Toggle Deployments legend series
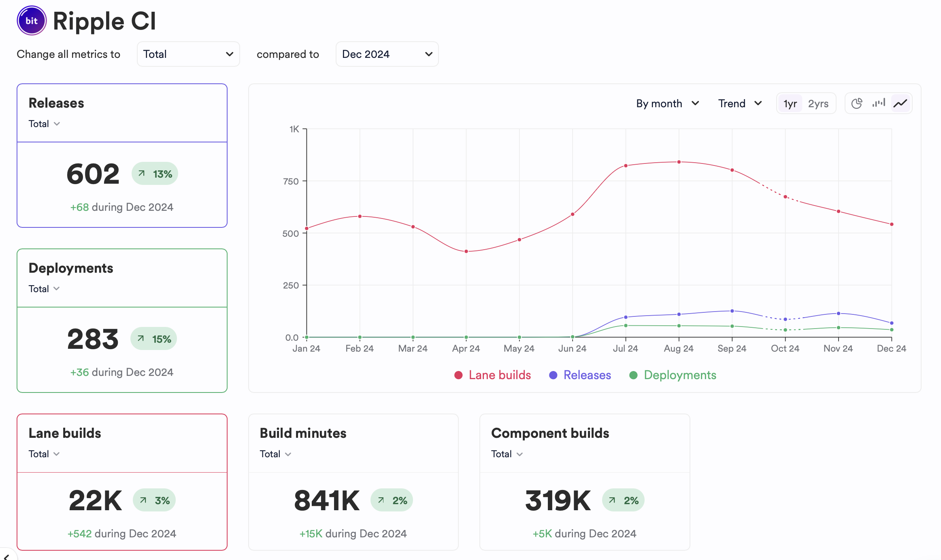 [673, 375]
